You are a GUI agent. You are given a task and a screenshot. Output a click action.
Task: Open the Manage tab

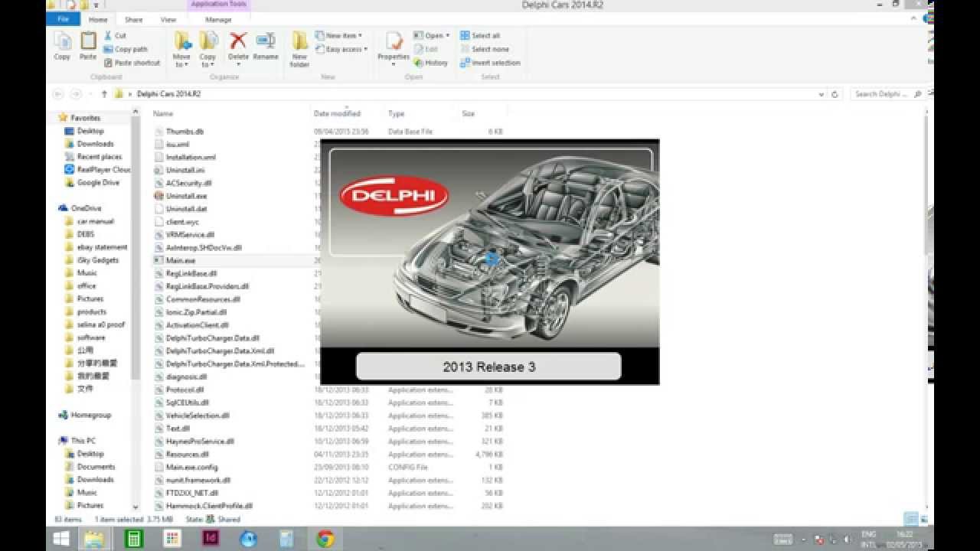click(218, 20)
